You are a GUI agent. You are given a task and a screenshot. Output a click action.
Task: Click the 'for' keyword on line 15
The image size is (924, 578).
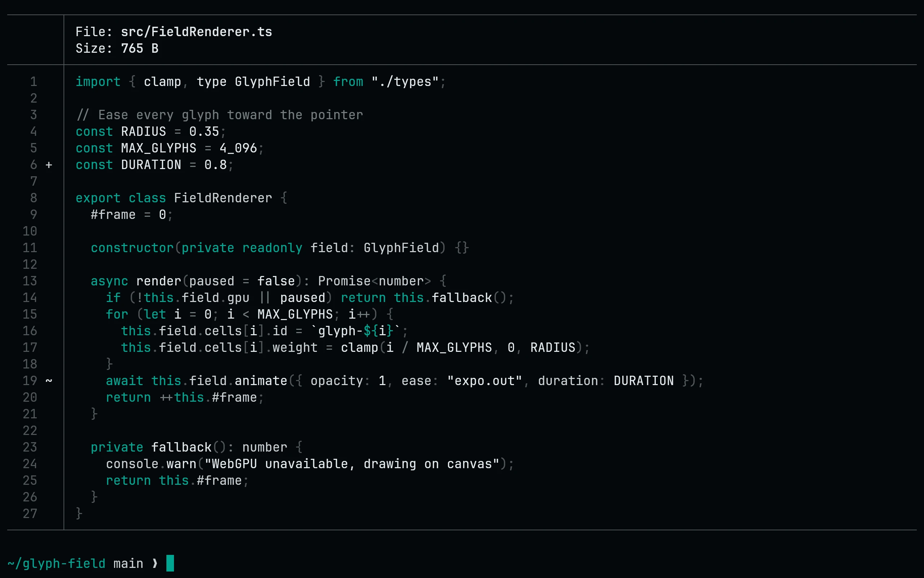click(117, 315)
